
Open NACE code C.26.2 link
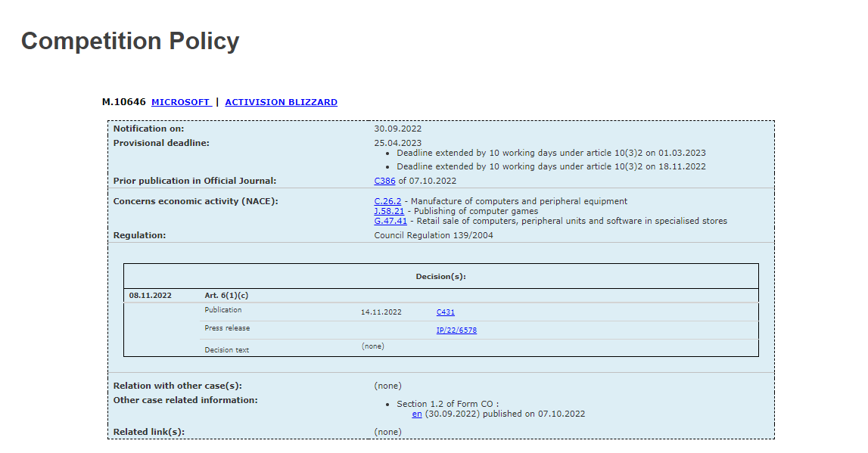coord(387,201)
